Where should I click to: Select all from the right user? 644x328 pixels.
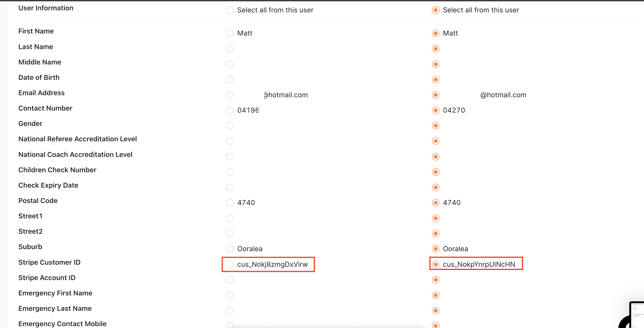point(435,10)
